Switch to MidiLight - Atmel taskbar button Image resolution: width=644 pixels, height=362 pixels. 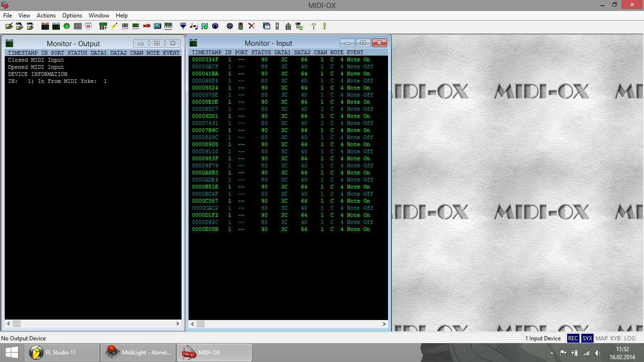click(x=138, y=353)
